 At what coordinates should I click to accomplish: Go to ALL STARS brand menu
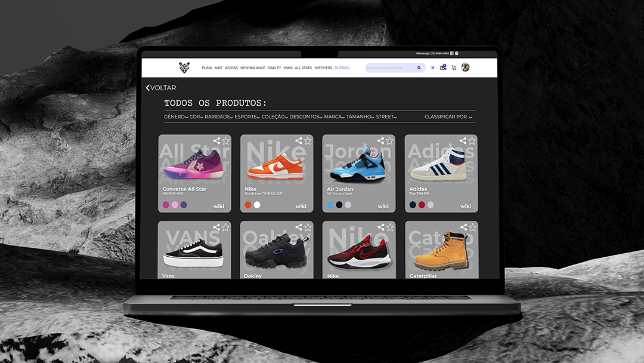[303, 68]
